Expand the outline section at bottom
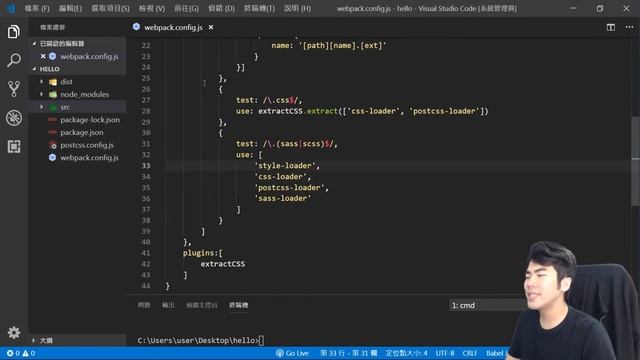640x360 pixels. (x=34, y=340)
